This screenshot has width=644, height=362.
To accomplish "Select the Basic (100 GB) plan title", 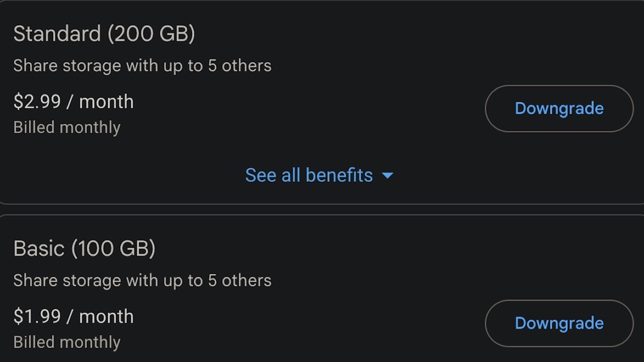I will click(84, 248).
